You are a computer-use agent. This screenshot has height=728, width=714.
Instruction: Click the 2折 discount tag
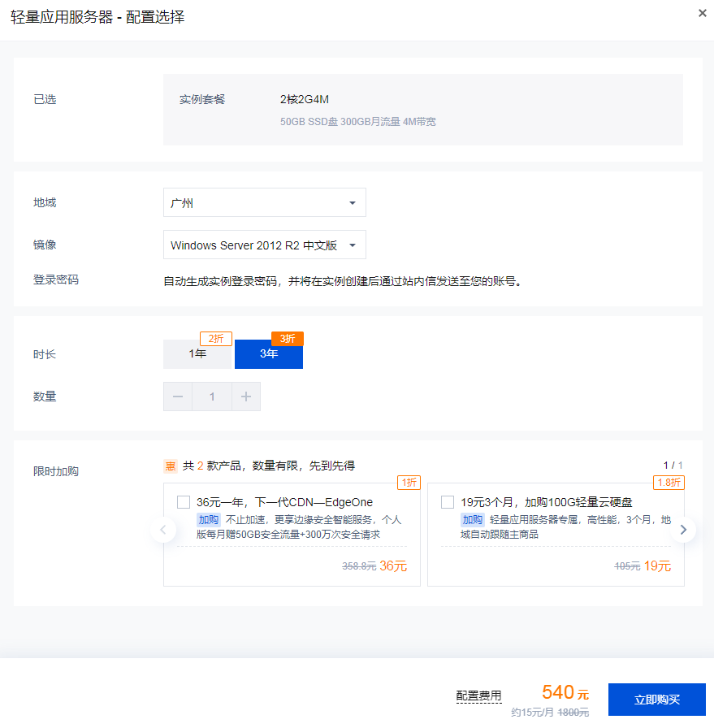click(x=216, y=339)
